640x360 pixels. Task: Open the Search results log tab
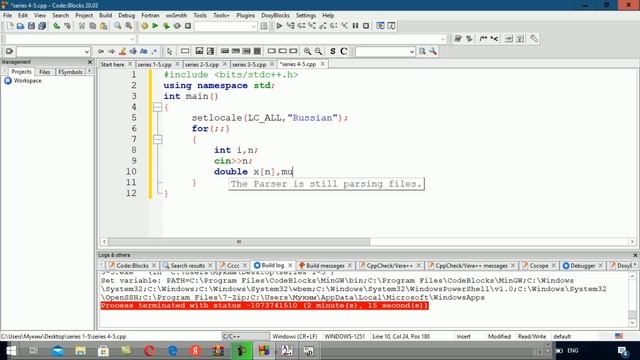point(187,265)
